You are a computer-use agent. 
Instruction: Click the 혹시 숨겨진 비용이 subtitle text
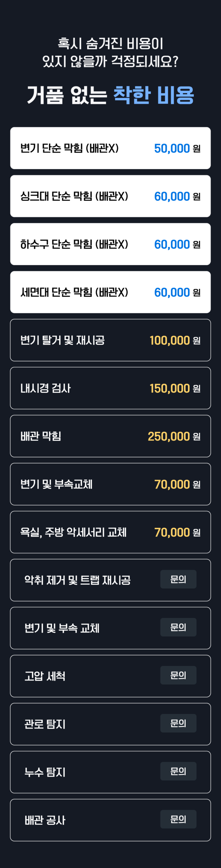coord(110,44)
